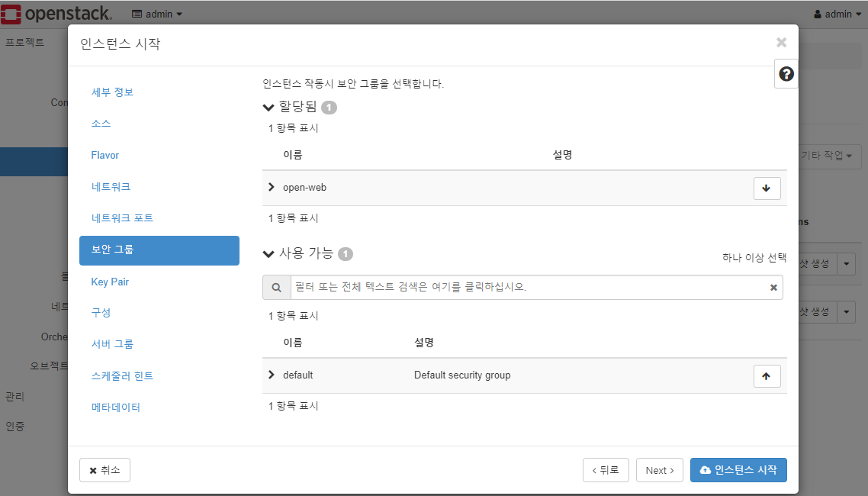This screenshot has width=868, height=496.
Task: Open the second 샷 생성 dropdown arrow
Action: pyautogui.click(x=847, y=312)
